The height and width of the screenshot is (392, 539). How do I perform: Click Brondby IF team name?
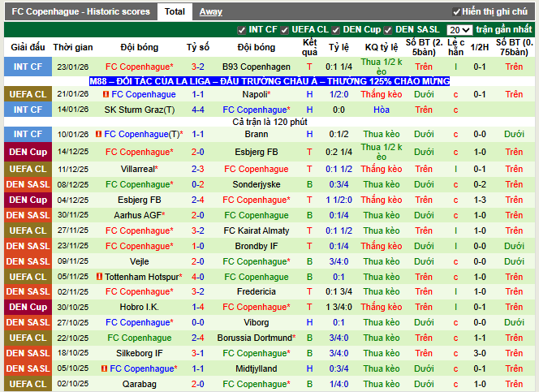pyautogui.click(x=256, y=246)
